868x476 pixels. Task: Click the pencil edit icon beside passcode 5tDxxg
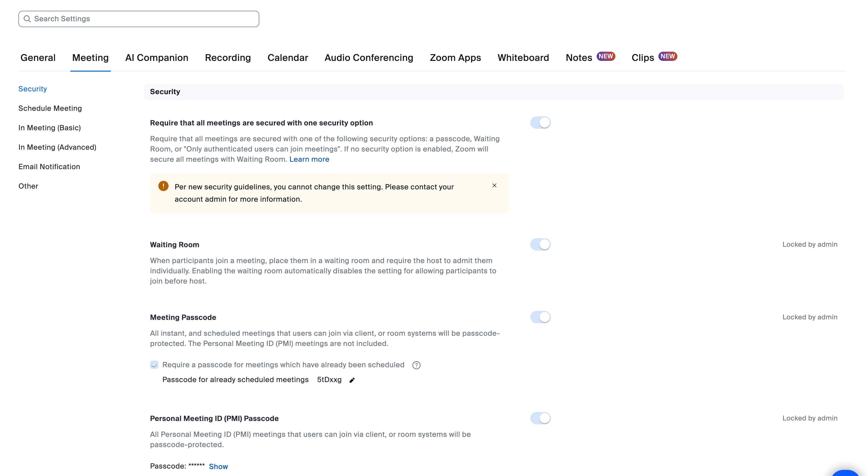tap(352, 380)
